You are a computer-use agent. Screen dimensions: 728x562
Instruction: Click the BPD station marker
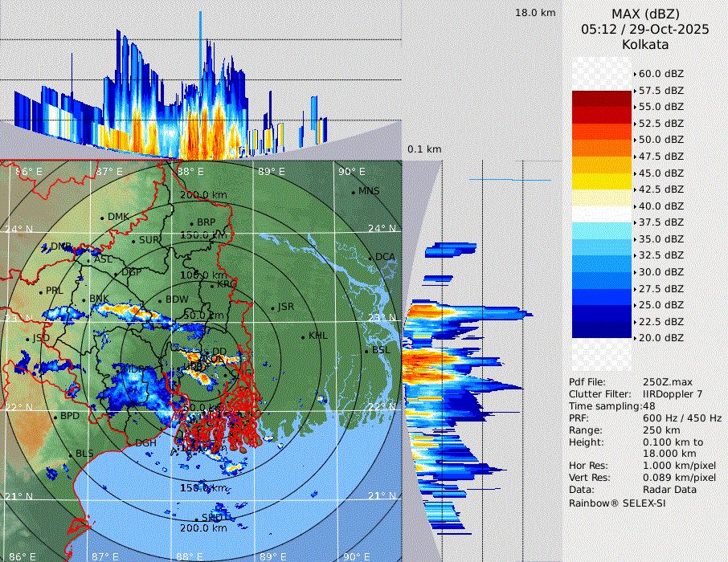[x=55, y=417]
